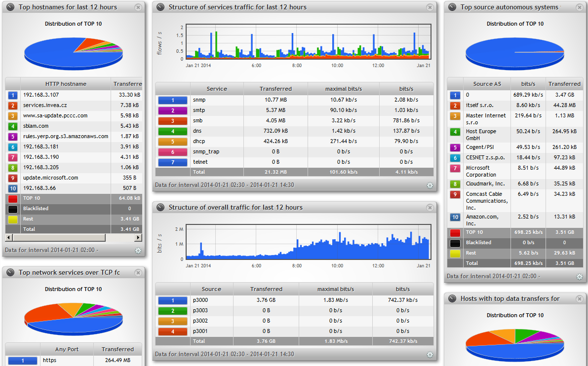This screenshot has width=588, height=366.
Task: Click the https service blue badge 1
Action: [x=23, y=361]
